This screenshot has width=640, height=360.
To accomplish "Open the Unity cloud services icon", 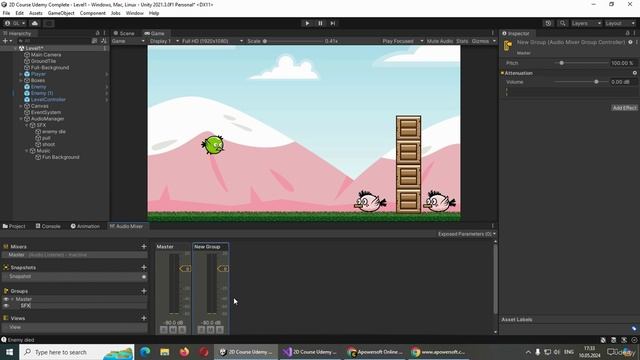I will pyautogui.click(x=35, y=23).
